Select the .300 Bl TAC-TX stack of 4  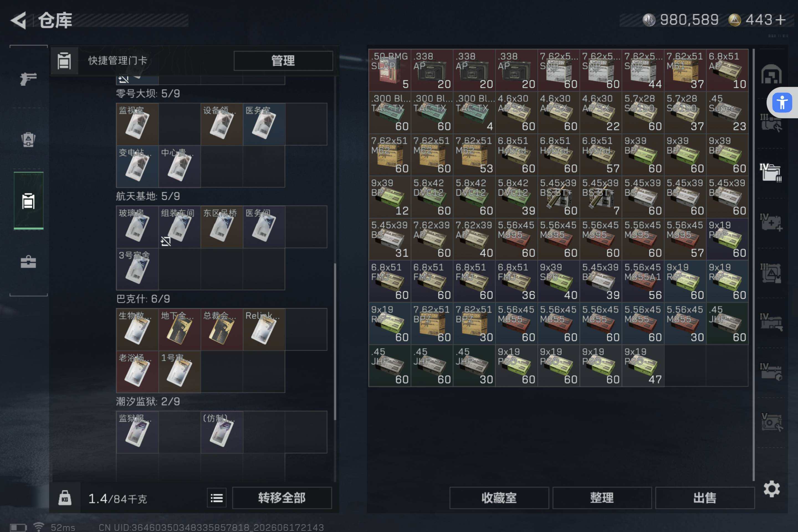click(x=474, y=113)
